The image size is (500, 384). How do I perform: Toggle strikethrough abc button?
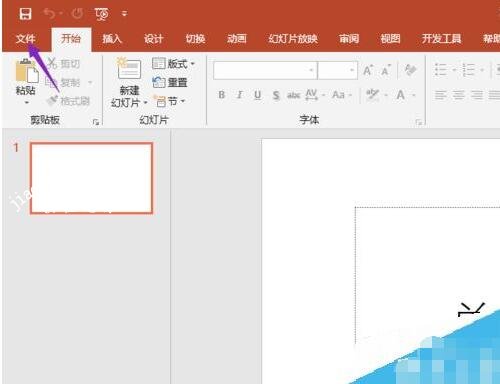coord(294,95)
